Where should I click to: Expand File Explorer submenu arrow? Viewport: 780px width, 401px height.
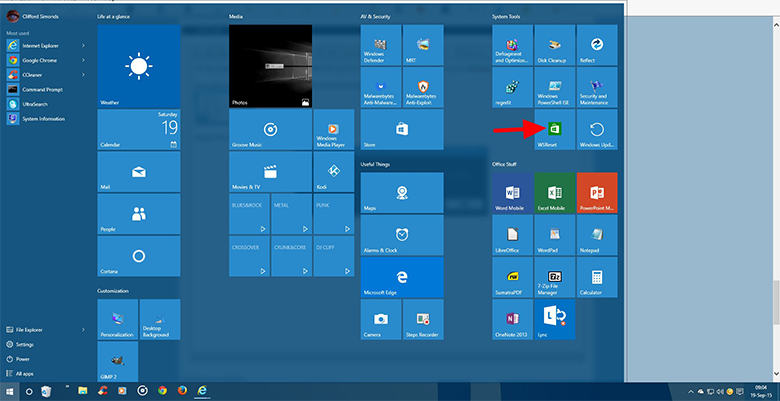click(x=83, y=329)
